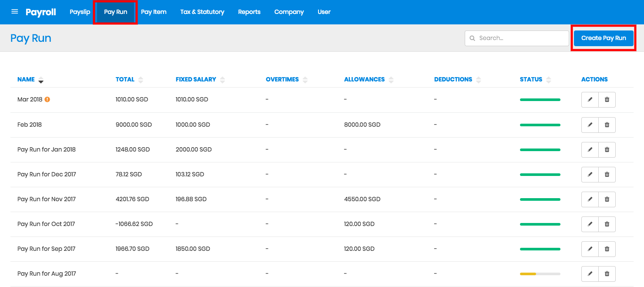Click the Aug 2017 partial yellow status bar
The image size is (644, 287).
(540, 274)
